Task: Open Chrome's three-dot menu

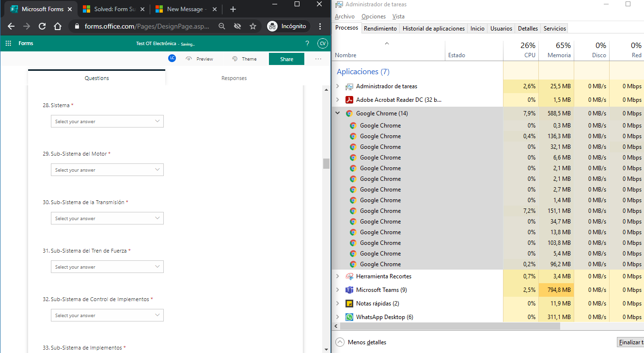Action: point(320,26)
